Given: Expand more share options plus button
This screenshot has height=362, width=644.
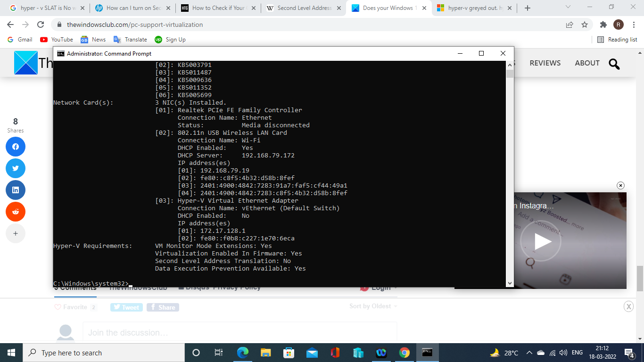Looking at the screenshot, I should 16,233.
